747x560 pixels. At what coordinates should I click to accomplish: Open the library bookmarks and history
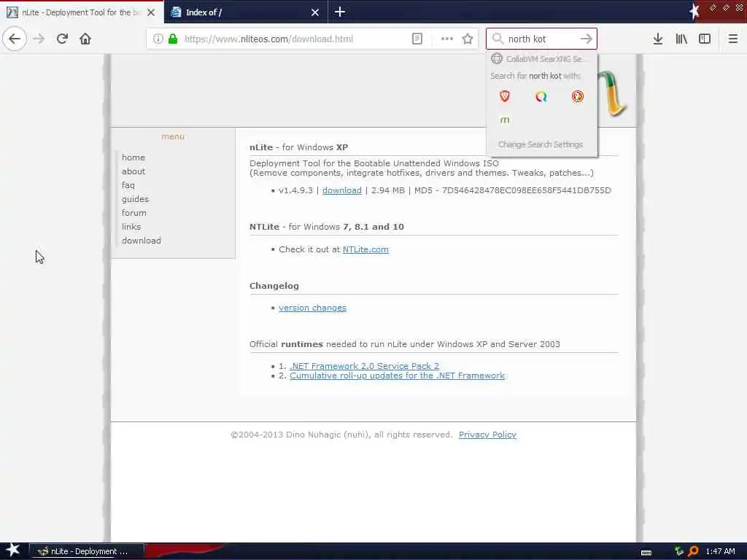681,39
